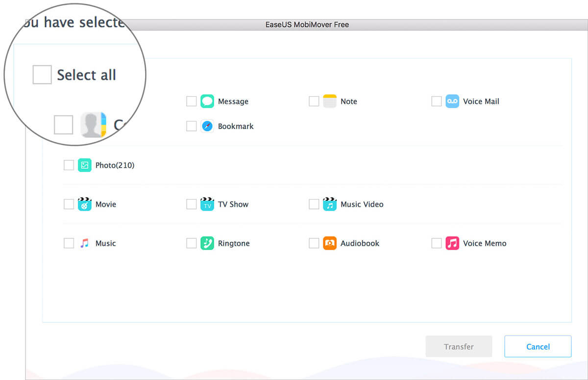Image resolution: width=588 pixels, height=380 pixels.
Task: Click the 'Audiobook' label text
Action: [360, 243]
